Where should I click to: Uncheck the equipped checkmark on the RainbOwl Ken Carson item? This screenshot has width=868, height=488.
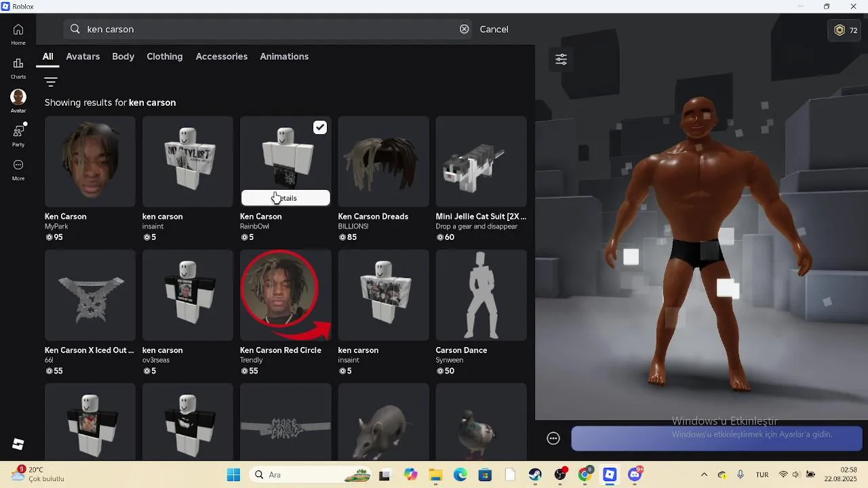click(320, 127)
